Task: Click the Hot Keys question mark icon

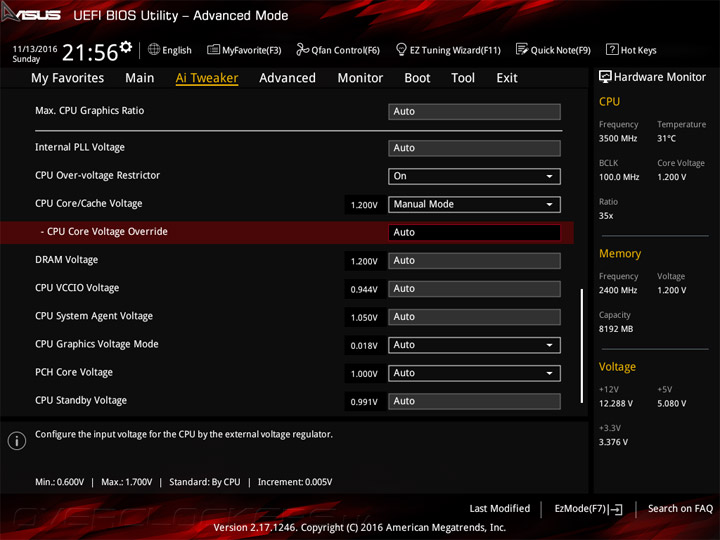Action: click(x=612, y=49)
